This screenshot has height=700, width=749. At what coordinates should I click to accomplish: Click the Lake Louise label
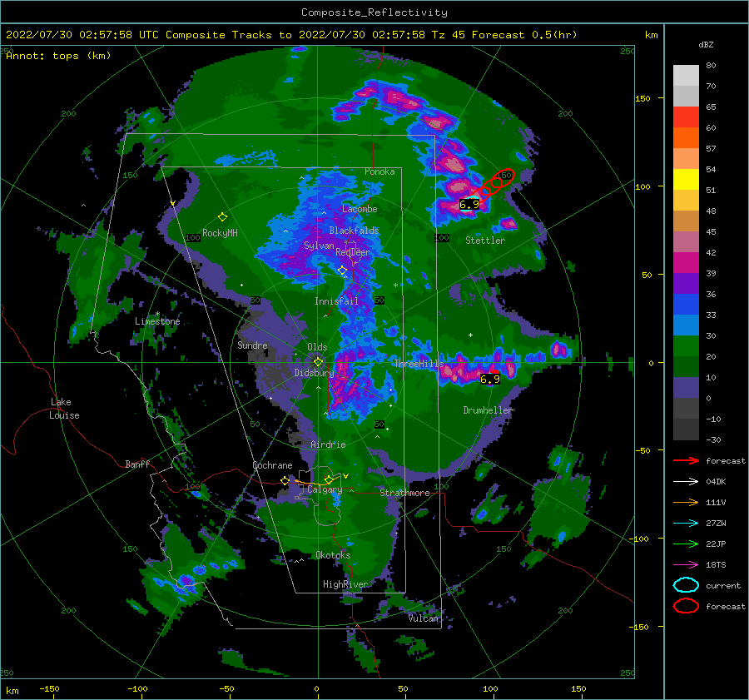[64, 409]
